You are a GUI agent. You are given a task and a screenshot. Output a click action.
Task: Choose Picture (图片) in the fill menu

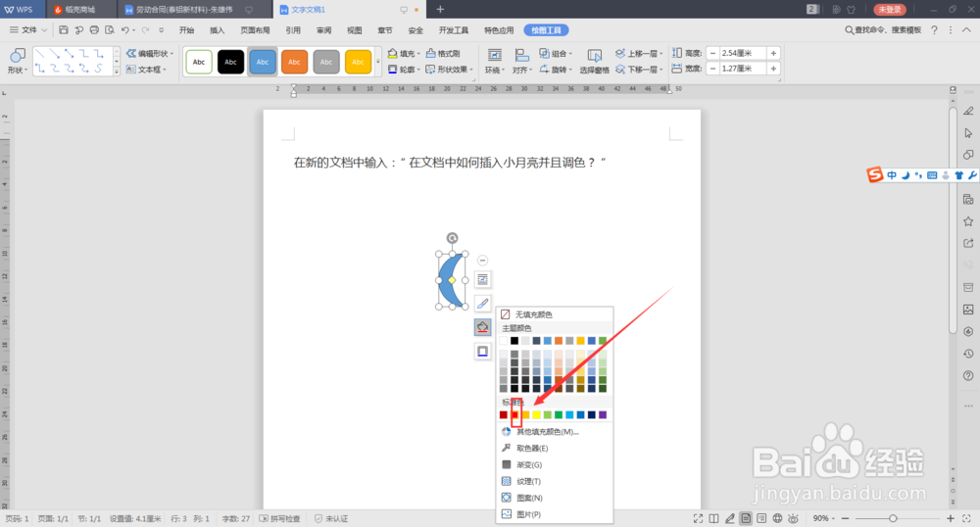[x=555, y=514]
